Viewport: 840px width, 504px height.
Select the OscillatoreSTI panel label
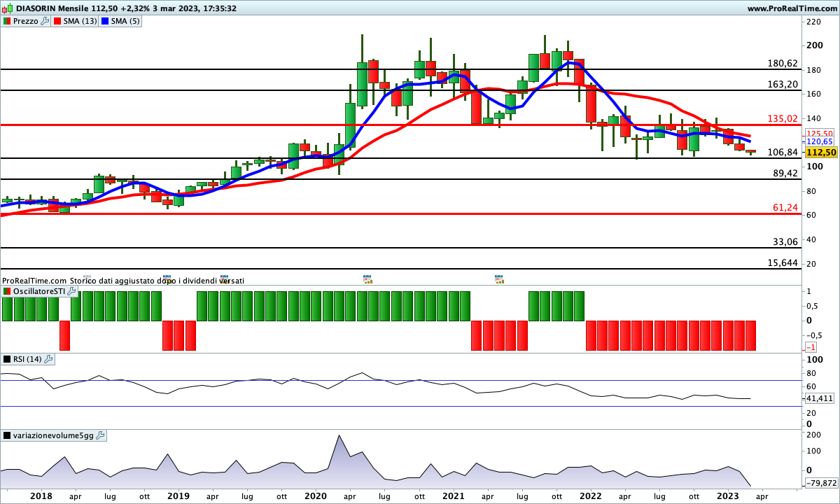[x=38, y=290]
